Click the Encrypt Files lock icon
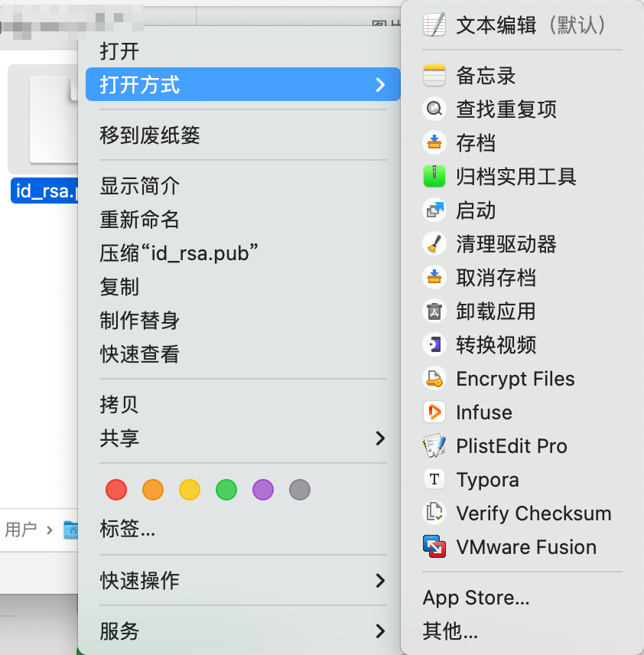This screenshot has height=655, width=644. pyautogui.click(x=434, y=379)
